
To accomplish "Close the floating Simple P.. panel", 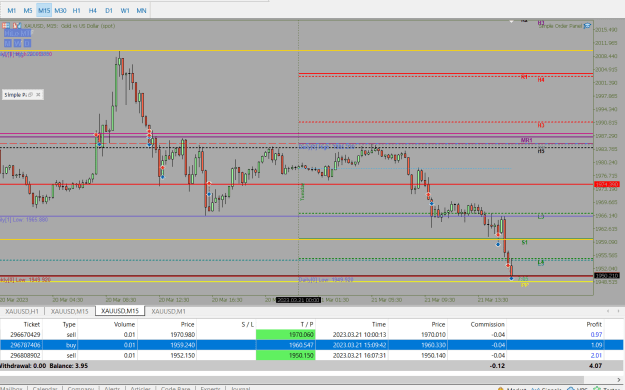I will coord(38,95).
